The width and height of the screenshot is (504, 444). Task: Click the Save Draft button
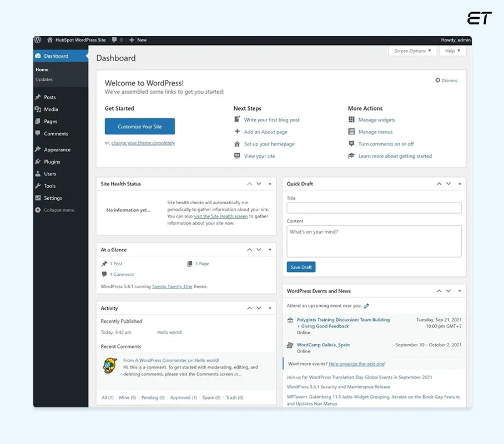(301, 267)
